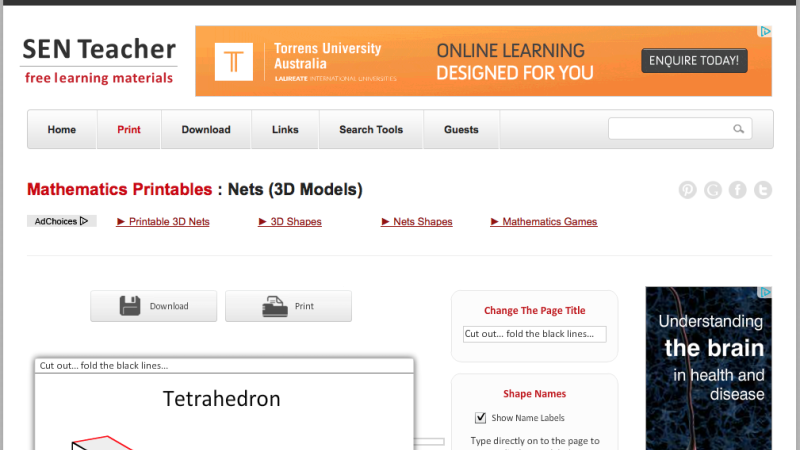
Task: Open the Search Tools menu item
Action: click(371, 130)
